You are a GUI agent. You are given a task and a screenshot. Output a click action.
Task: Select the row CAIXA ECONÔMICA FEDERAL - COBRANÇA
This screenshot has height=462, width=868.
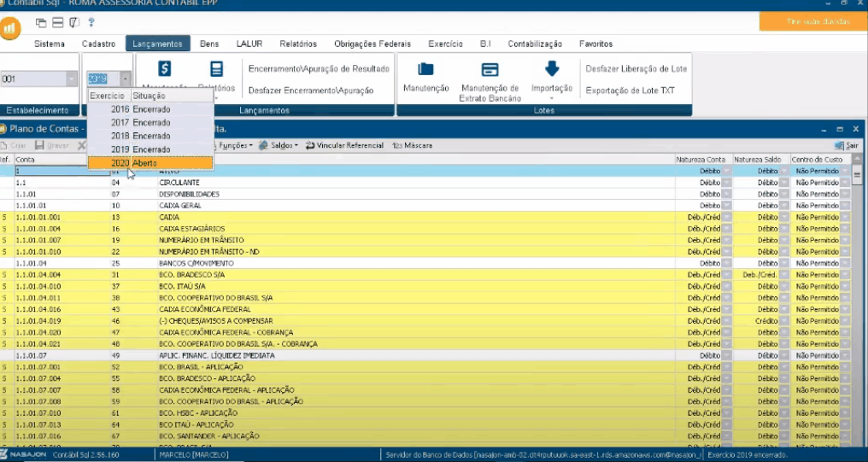(x=425, y=332)
